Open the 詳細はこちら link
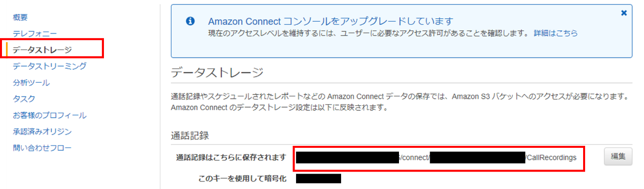This screenshot has height=189, width=644. [x=555, y=33]
